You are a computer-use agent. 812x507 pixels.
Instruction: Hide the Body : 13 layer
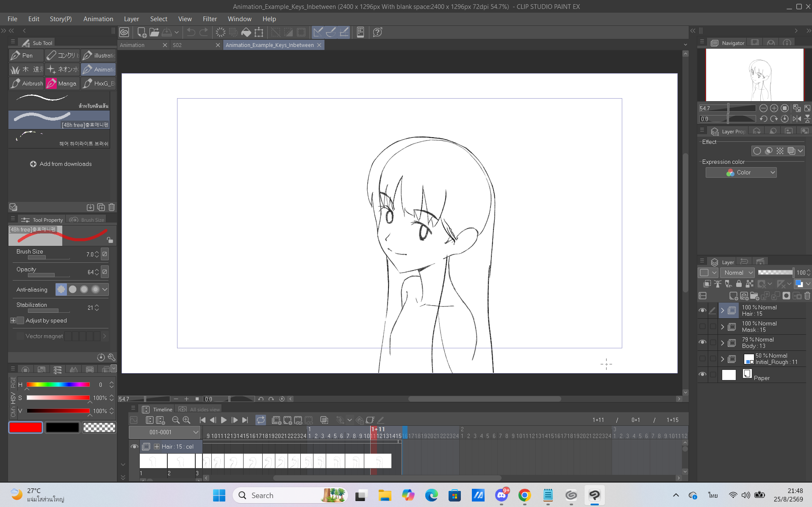(702, 342)
